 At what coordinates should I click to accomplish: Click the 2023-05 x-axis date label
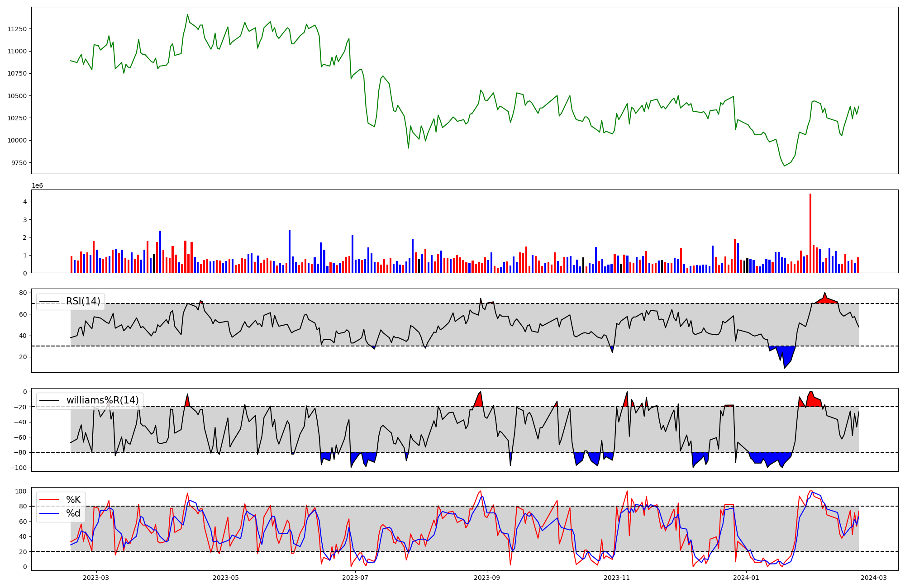pyautogui.click(x=226, y=578)
